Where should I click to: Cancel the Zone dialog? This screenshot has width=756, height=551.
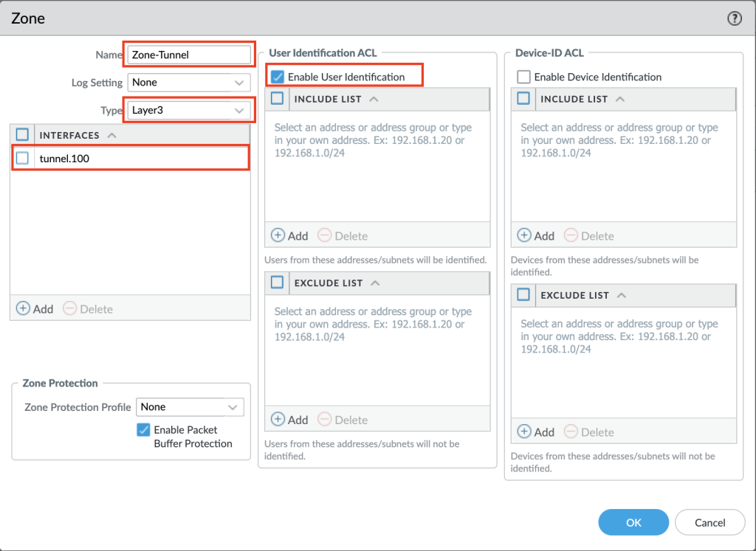[x=709, y=522]
